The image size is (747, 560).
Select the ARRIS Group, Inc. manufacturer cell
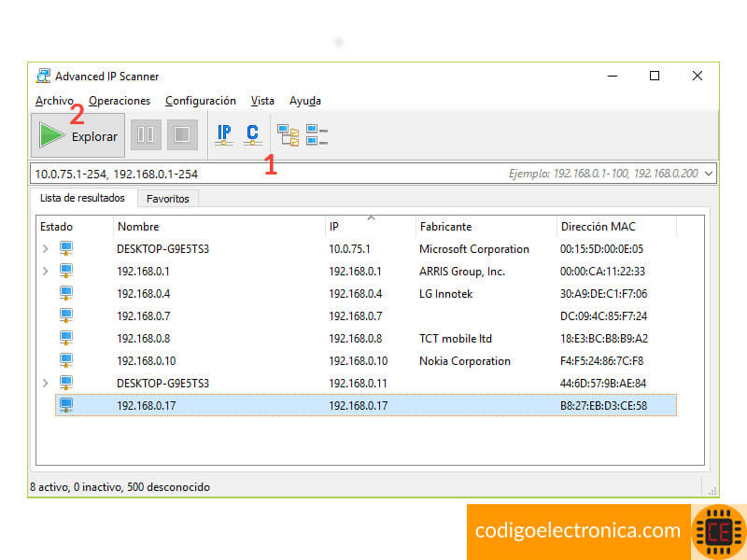(461, 272)
